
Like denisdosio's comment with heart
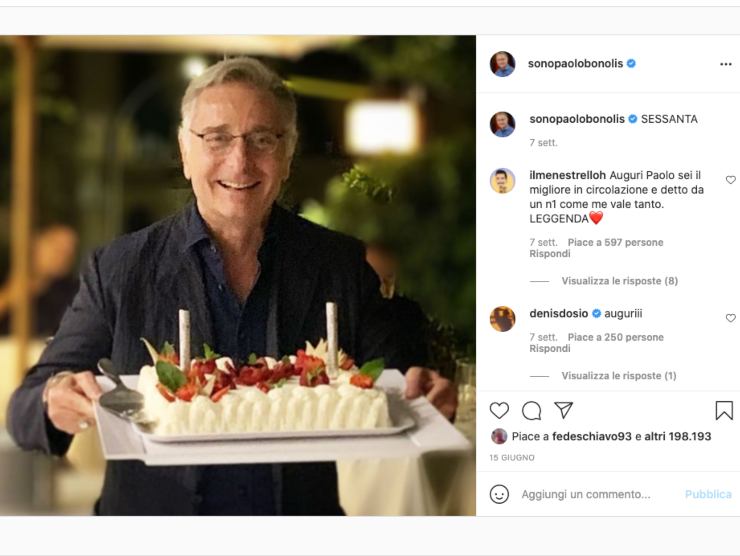[730, 318]
